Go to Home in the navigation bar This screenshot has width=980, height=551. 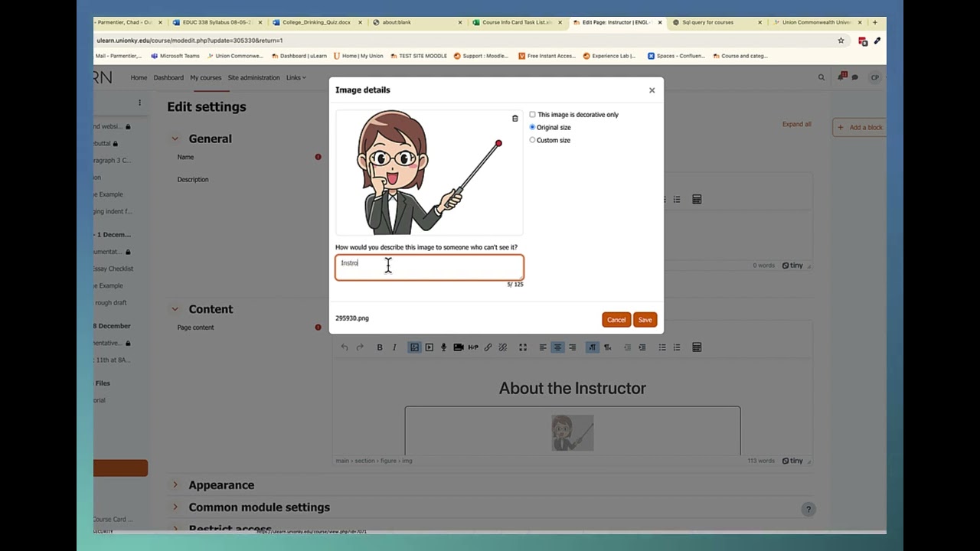[139, 77]
